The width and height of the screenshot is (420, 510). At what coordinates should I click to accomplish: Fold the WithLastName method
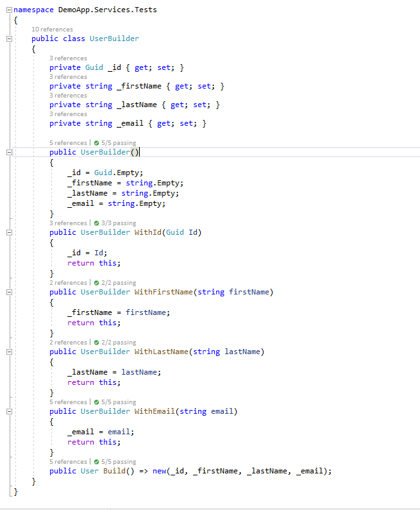8,352
